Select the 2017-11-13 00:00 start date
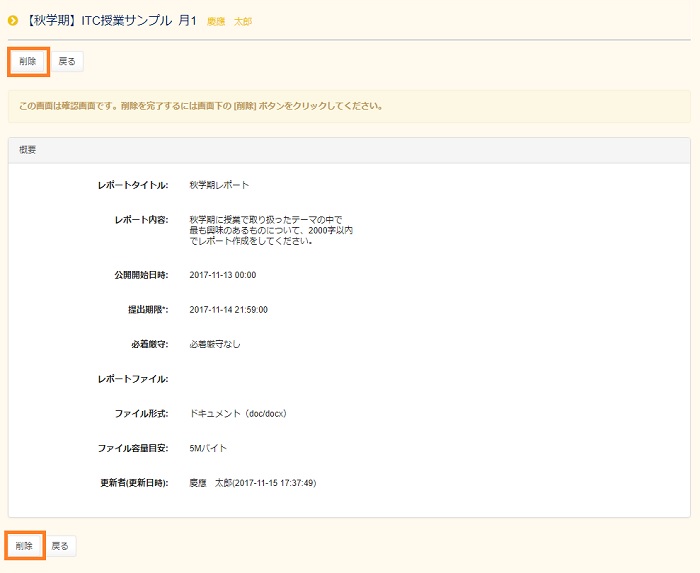 pyautogui.click(x=222, y=274)
